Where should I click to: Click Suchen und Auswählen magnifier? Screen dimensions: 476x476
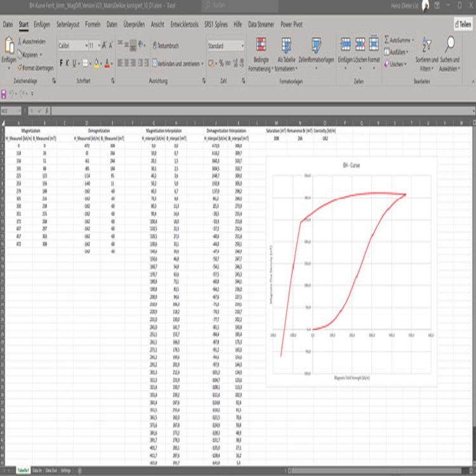[450, 44]
